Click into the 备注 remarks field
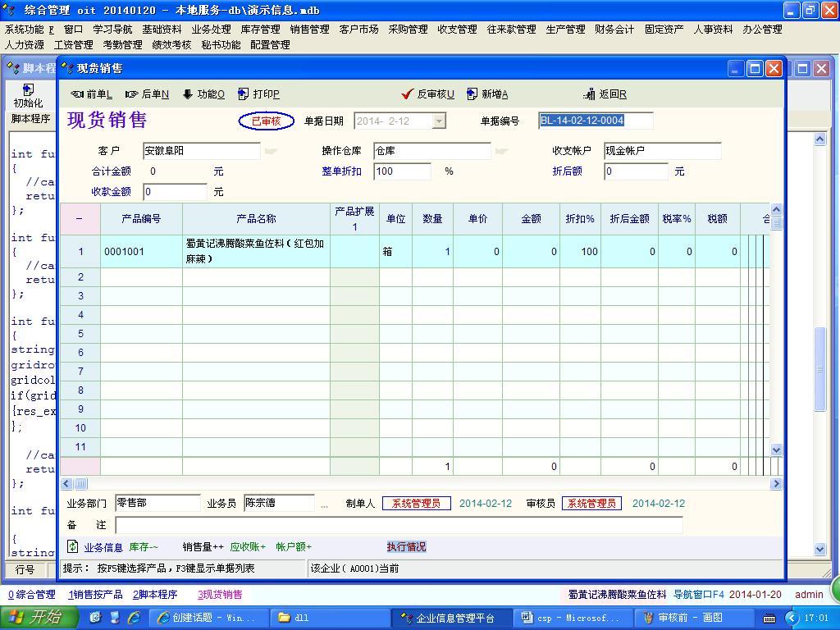The width and height of the screenshot is (840, 630). click(x=399, y=525)
